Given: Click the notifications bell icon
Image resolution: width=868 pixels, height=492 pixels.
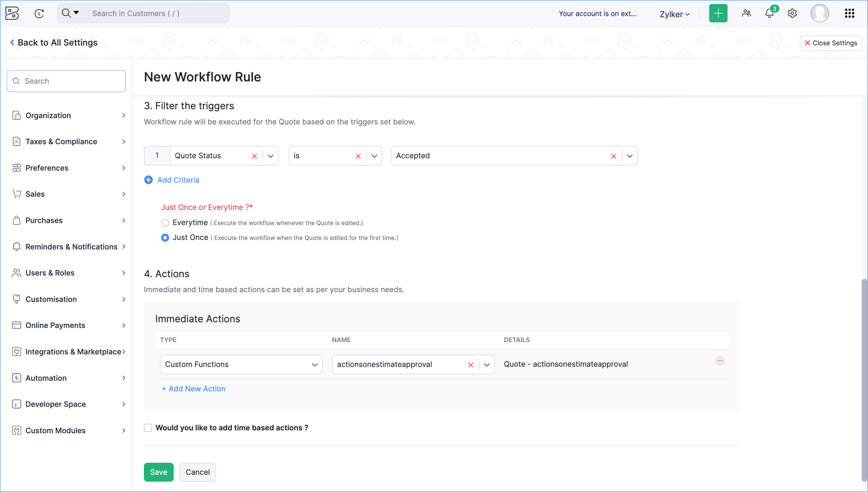Looking at the screenshot, I should click(x=769, y=13).
